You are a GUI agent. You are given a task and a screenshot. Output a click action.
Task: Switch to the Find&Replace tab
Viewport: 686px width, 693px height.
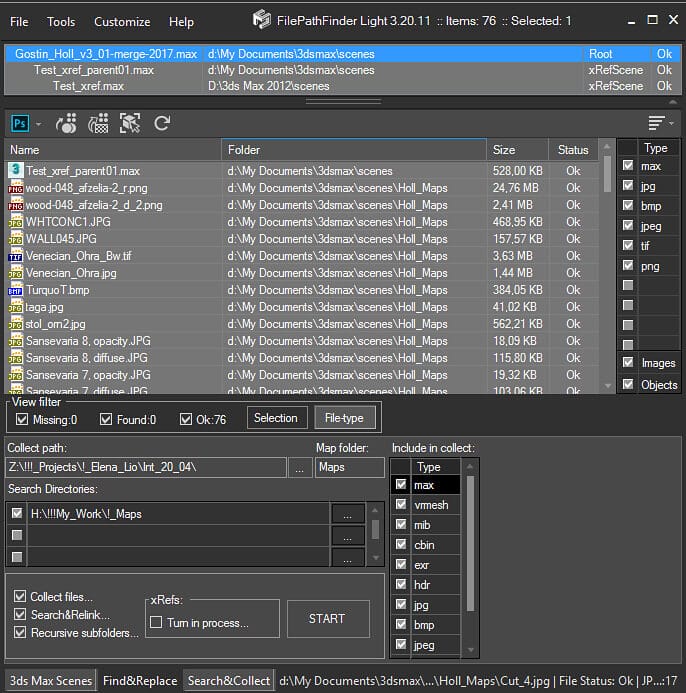pos(140,680)
